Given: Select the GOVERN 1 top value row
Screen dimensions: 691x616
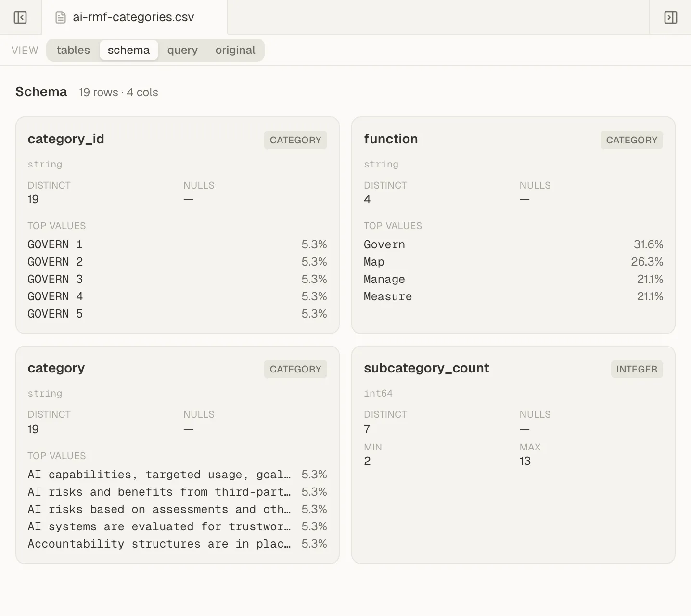Looking at the screenshot, I should [x=177, y=244].
